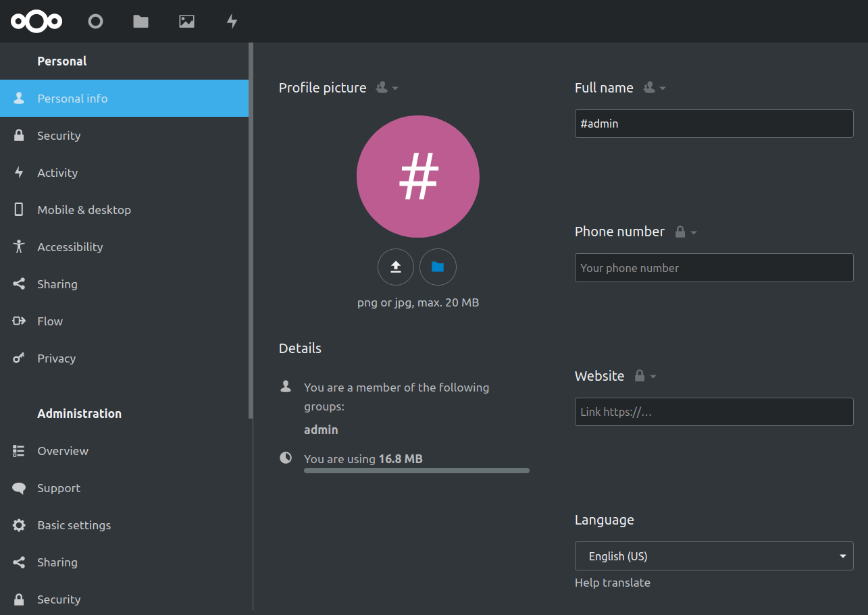
Task: Open Basic settings under Administration
Action: click(x=74, y=525)
